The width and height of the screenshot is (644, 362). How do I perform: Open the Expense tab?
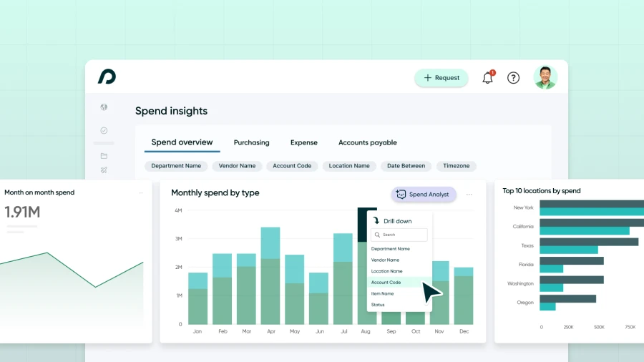[x=304, y=142]
